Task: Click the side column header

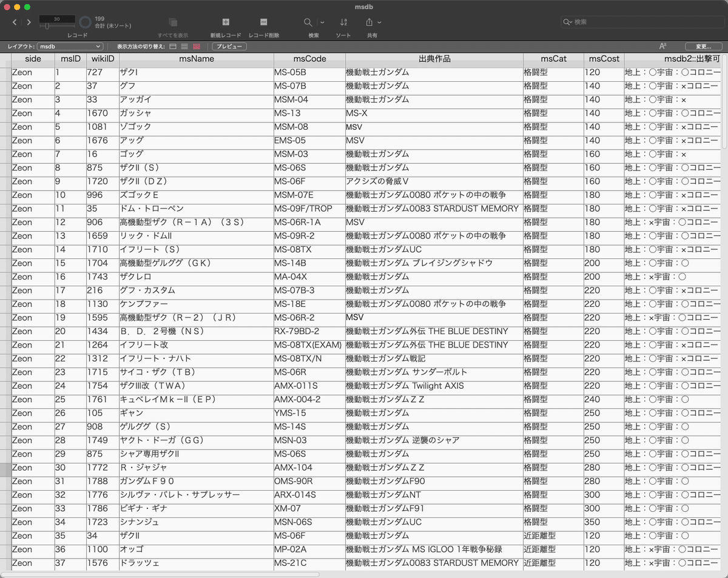Action: (33, 59)
